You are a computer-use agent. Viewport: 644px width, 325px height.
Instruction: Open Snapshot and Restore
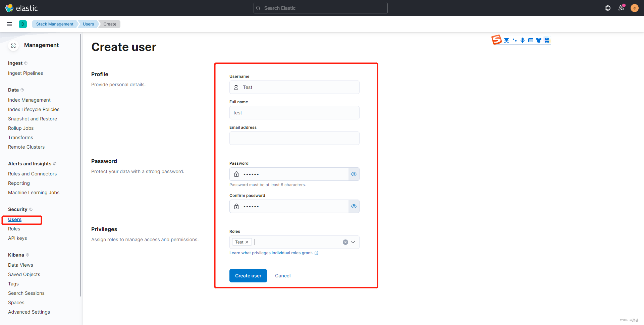coord(33,119)
